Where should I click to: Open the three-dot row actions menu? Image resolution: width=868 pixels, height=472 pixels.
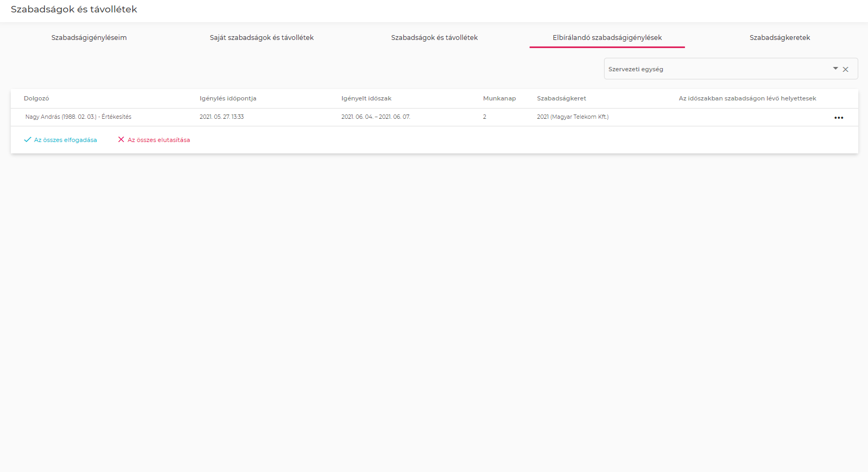tap(838, 118)
